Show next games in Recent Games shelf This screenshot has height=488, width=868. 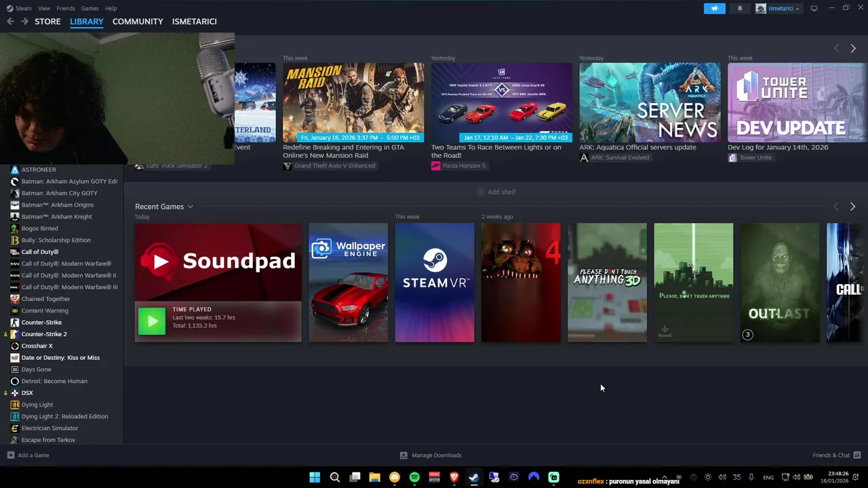853,207
